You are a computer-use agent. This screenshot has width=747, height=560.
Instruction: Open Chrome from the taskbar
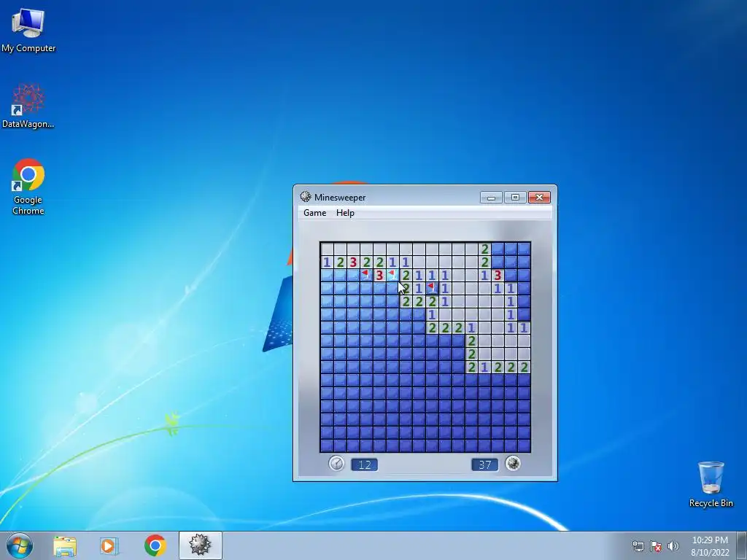(155, 545)
